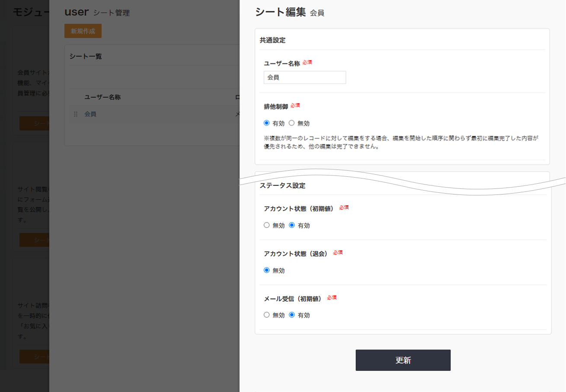The image size is (566, 392).
Task: Select 有効 for 排他制御
Action: (x=267, y=123)
